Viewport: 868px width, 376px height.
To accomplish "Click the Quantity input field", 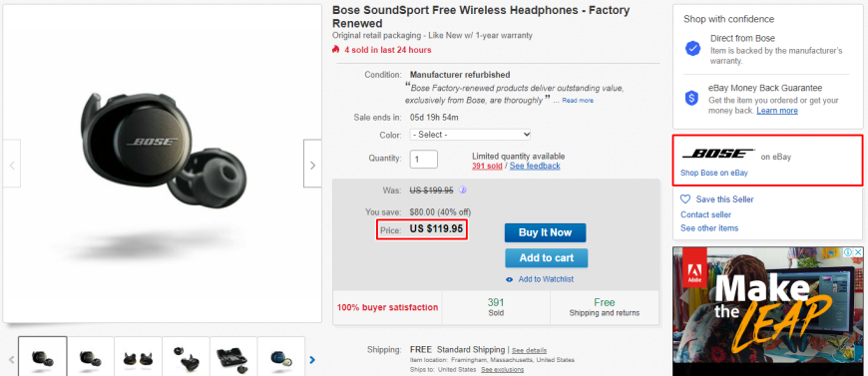I will [x=423, y=160].
